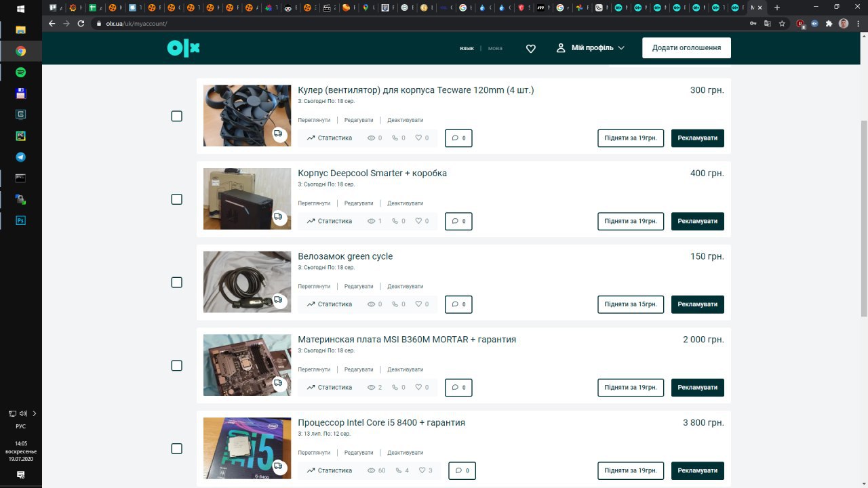The image size is (868, 488).
Task: Open Кулер (вентилятор) listing title
Action: point(416,90)
